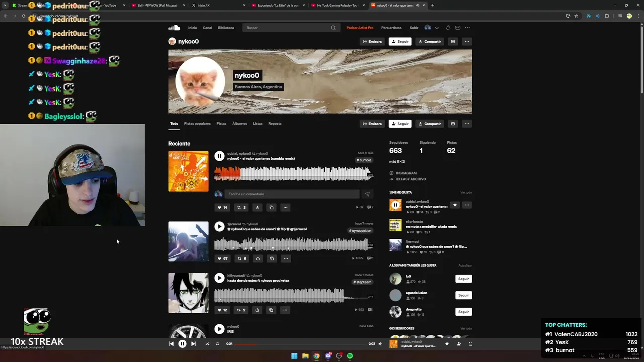
Task: Open three-dot menu in the sticky header
Action: click(467, 42)
